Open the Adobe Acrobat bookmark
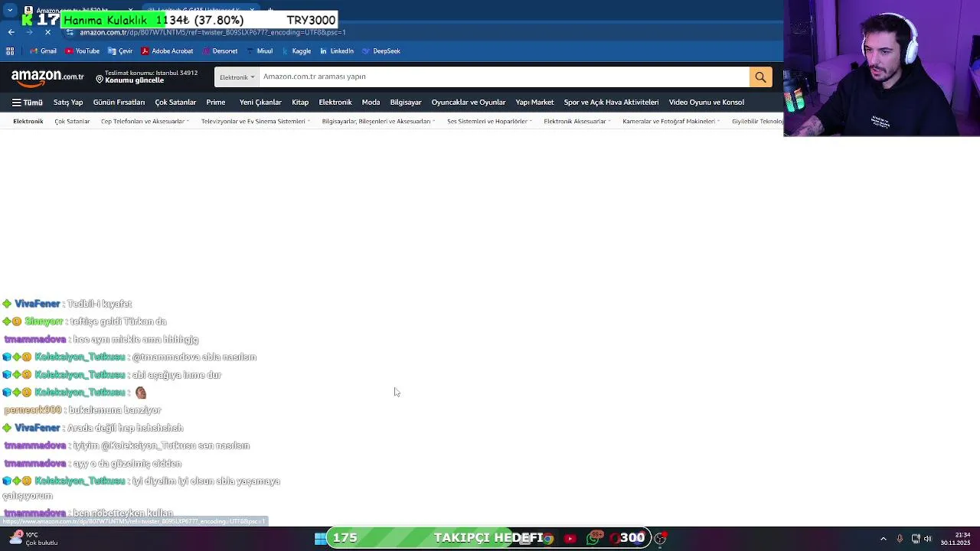The image size is (980, 551). click(167, 51)
